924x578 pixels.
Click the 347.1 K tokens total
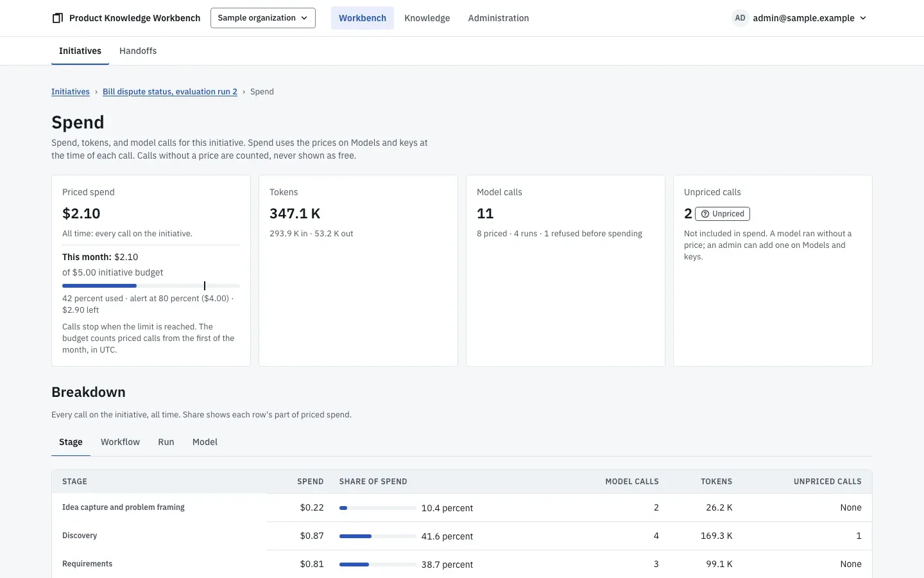click(295, 213)
